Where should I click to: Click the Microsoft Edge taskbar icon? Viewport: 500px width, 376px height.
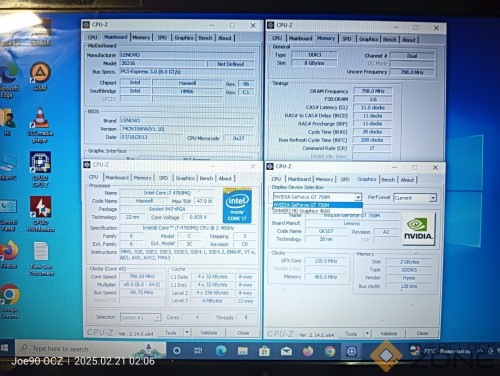pos(221,351)
